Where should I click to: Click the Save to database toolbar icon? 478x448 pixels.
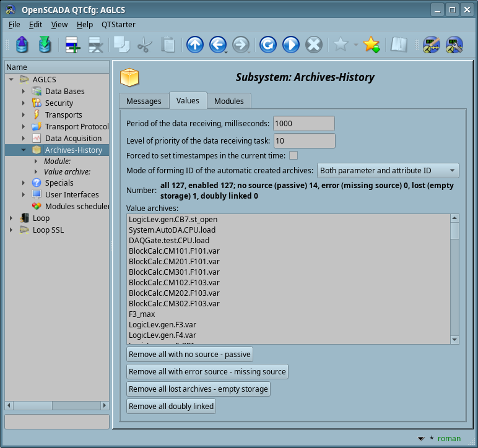[x=45, y=45]
